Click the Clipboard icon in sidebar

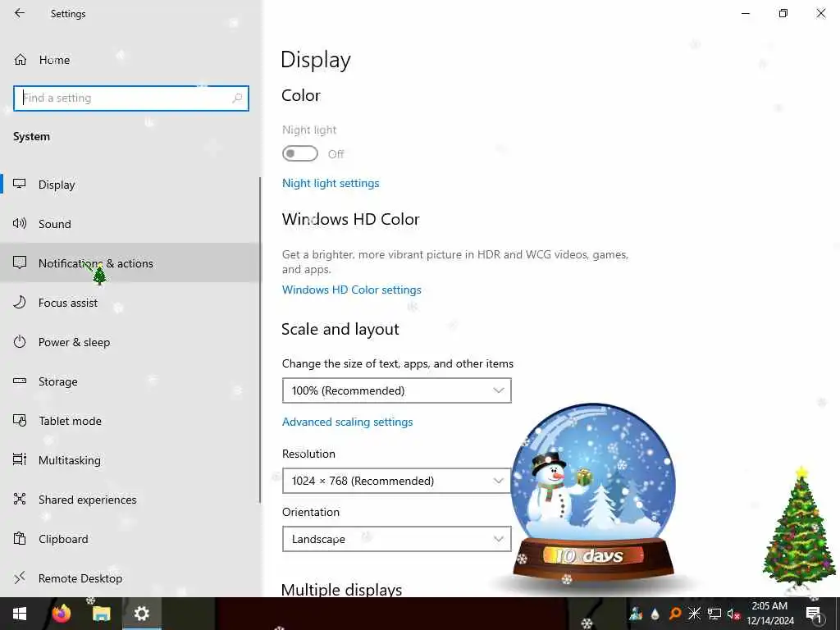click(20, 538)
